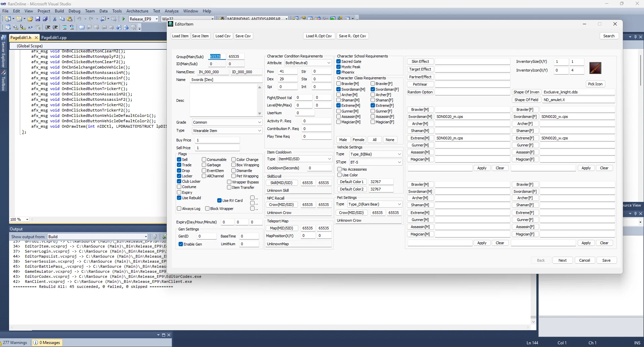The width and height of the screenshot is (644, 347).
Task: Click the Paste clipboard icon
Action: pyautogui.click(x=70, y=19)
